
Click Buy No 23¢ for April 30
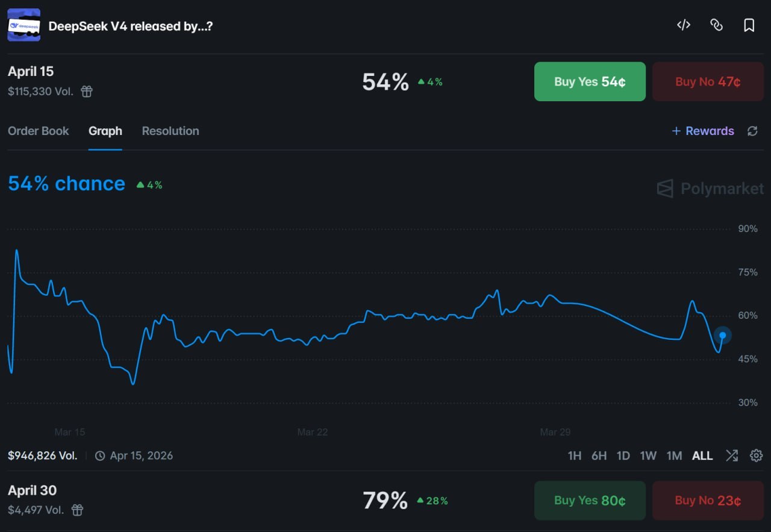(708, 500)
